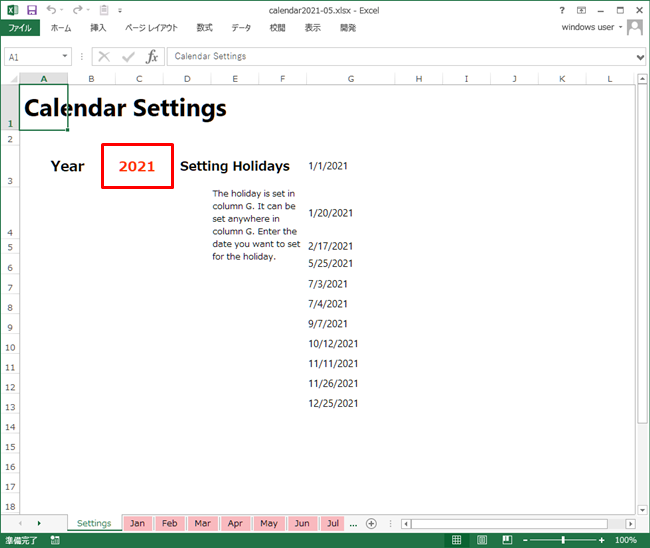The width and height of the screenshot is (650, 548).
Task: Open the ファイル menu tab
Action: point(21,28)
